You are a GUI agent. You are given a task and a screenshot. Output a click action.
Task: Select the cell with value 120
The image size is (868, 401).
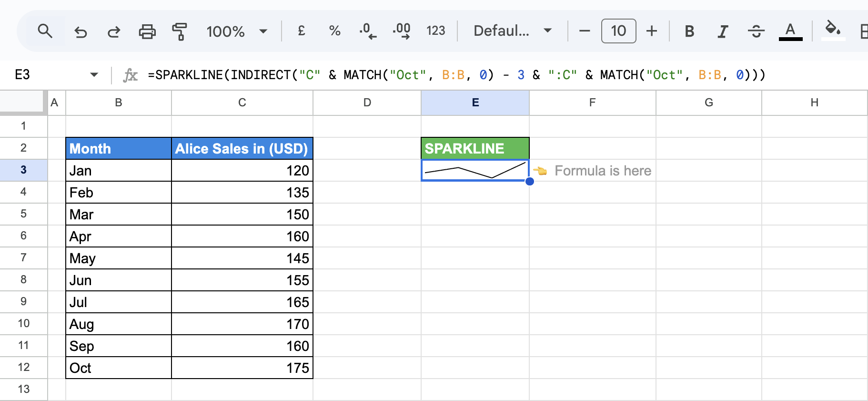[242, 170]
